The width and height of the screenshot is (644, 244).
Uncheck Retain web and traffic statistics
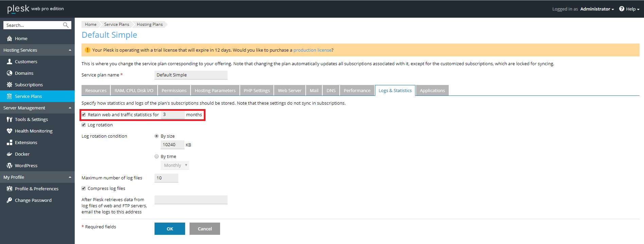[84, 115]
